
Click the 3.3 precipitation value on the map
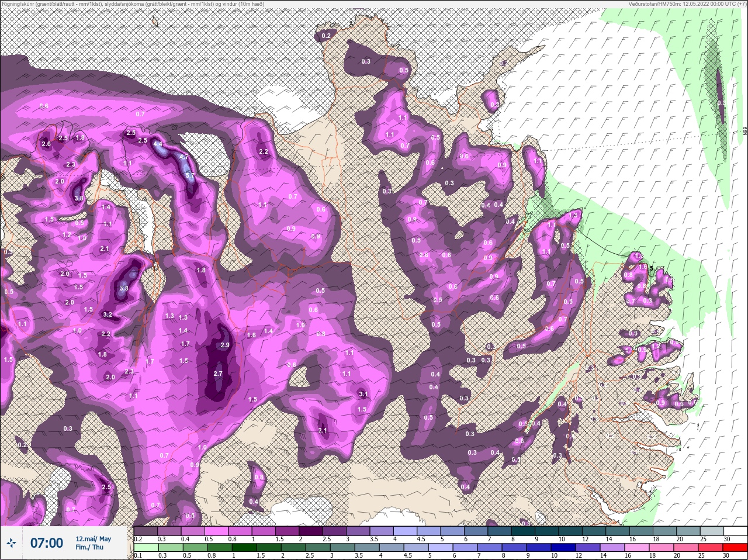pos(124,288)
